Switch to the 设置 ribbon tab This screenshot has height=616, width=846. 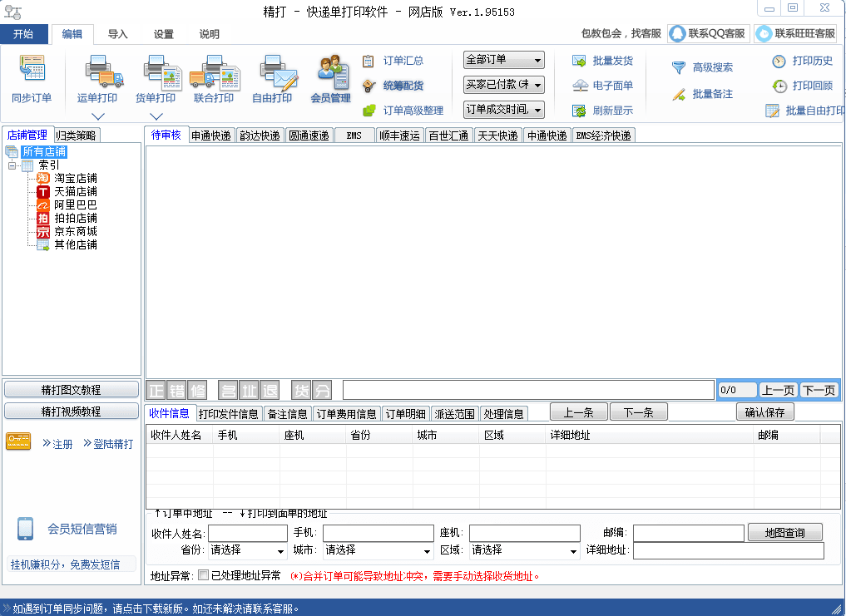pyautogui.click(x=164, y=34)
